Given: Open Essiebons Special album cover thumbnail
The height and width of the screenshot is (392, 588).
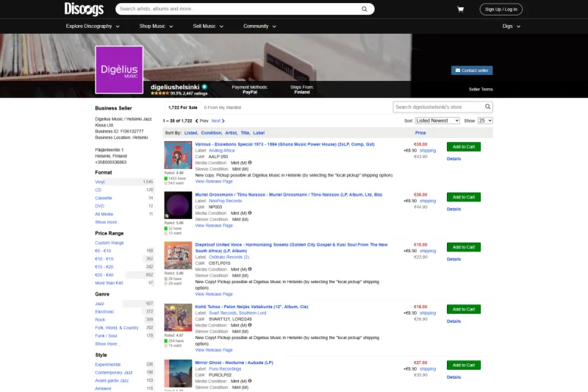Looking at the screenshot, I should tap(178, 155).
